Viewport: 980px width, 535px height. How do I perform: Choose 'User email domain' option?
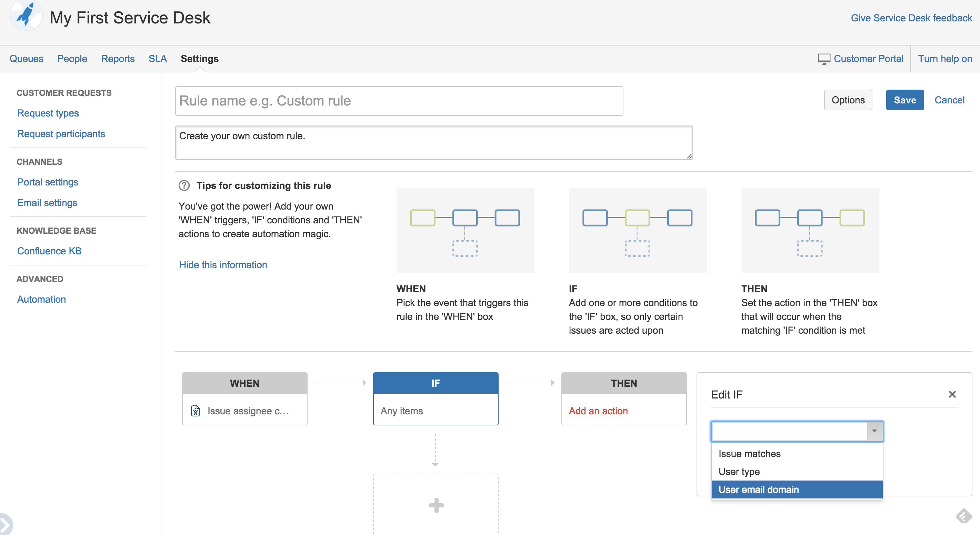[759, 489]
